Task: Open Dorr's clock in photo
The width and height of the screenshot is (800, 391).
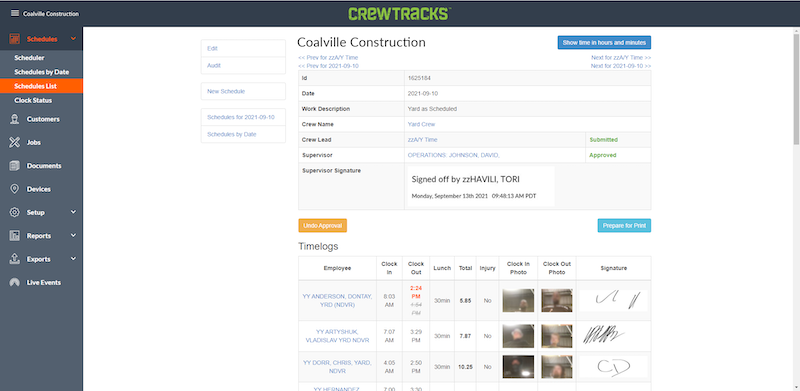Action: point(518,367)
